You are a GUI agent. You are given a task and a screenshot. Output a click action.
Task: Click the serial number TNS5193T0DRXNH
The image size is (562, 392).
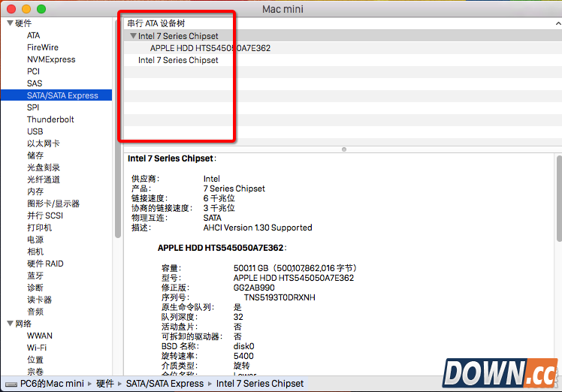pyautogui.click(x=279, y=297)
